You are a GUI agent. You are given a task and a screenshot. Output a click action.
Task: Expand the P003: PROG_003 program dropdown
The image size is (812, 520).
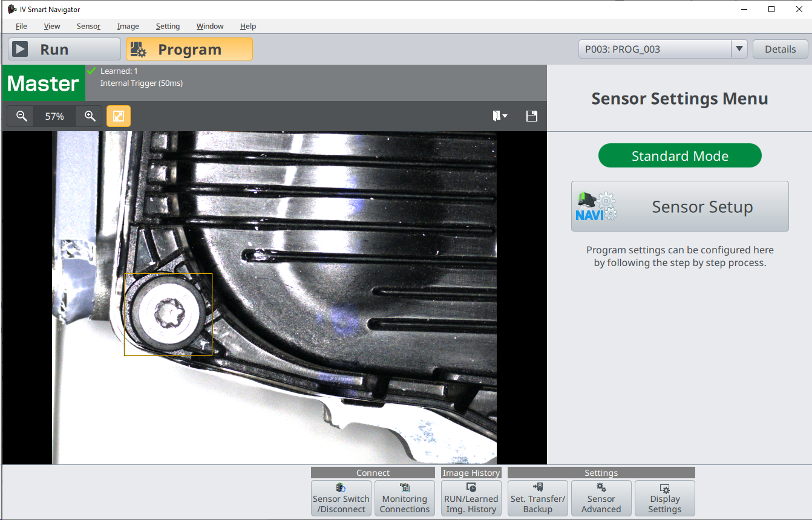pos(739,49)
